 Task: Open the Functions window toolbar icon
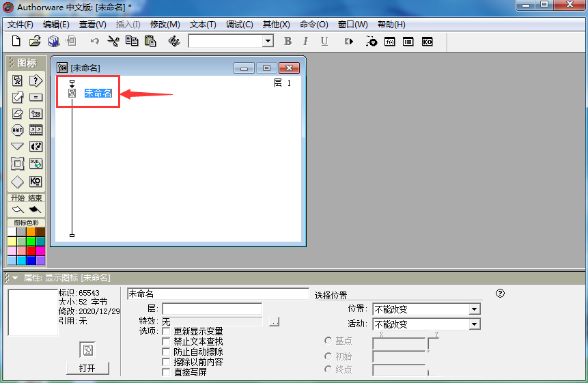390,42
